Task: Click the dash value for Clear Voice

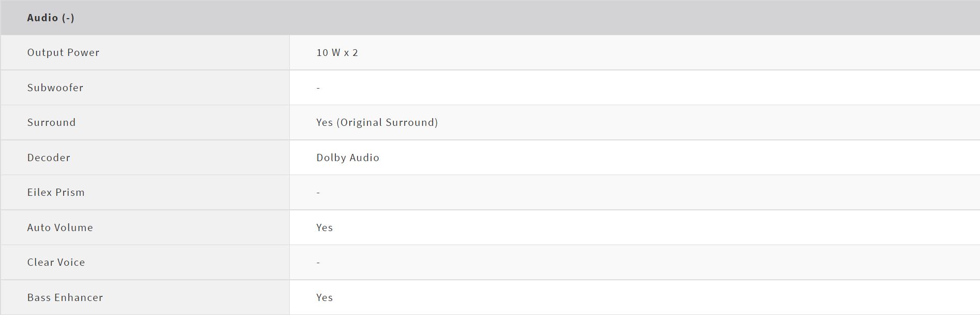Action: pyautogui.click(x=318, y=263)
